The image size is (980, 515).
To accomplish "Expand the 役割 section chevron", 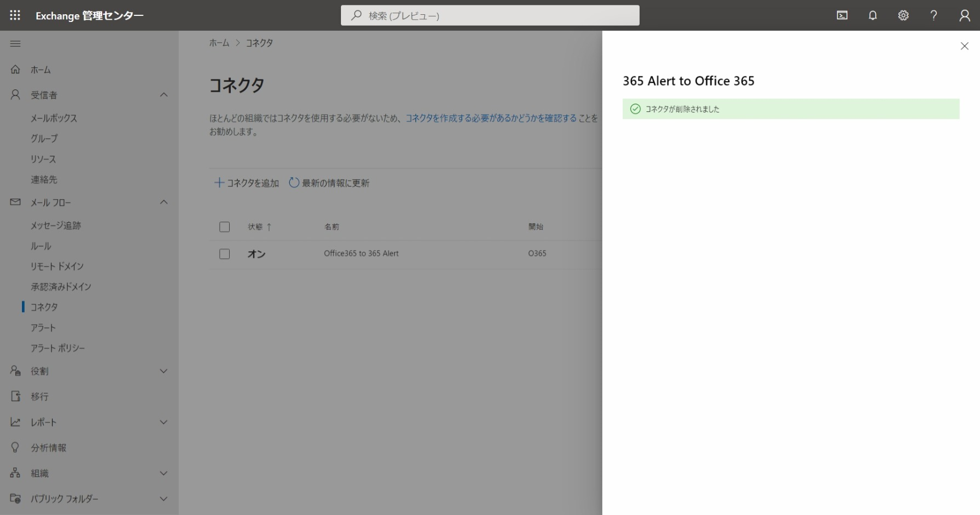I will pos(163,371).
